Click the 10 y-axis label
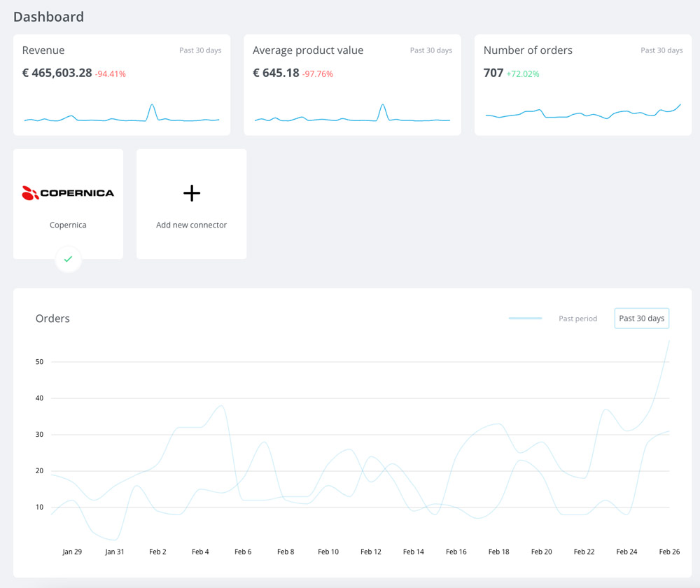700x588 pixels. (39, 507)
